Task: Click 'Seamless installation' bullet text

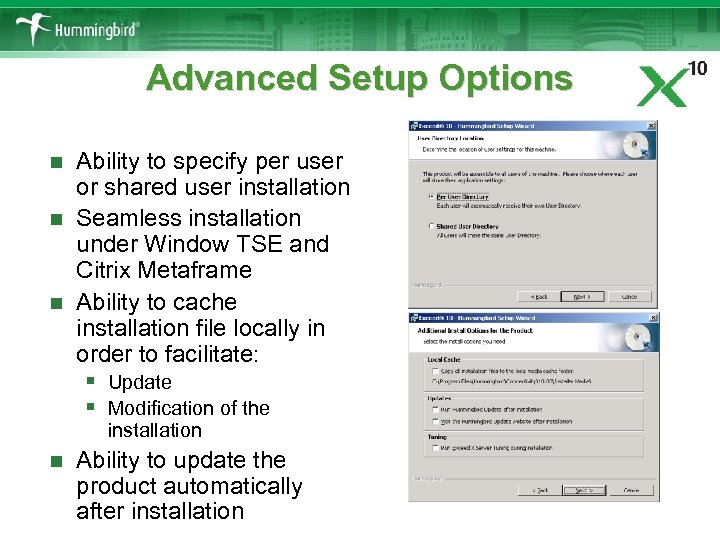Action: coord(202,244)
